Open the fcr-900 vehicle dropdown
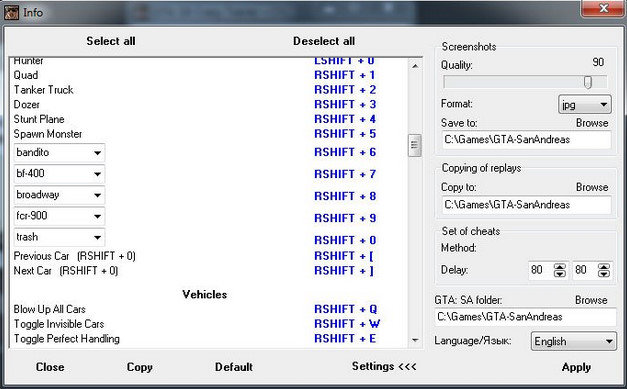This screenshot has height=389, width=627. point(59,216)
